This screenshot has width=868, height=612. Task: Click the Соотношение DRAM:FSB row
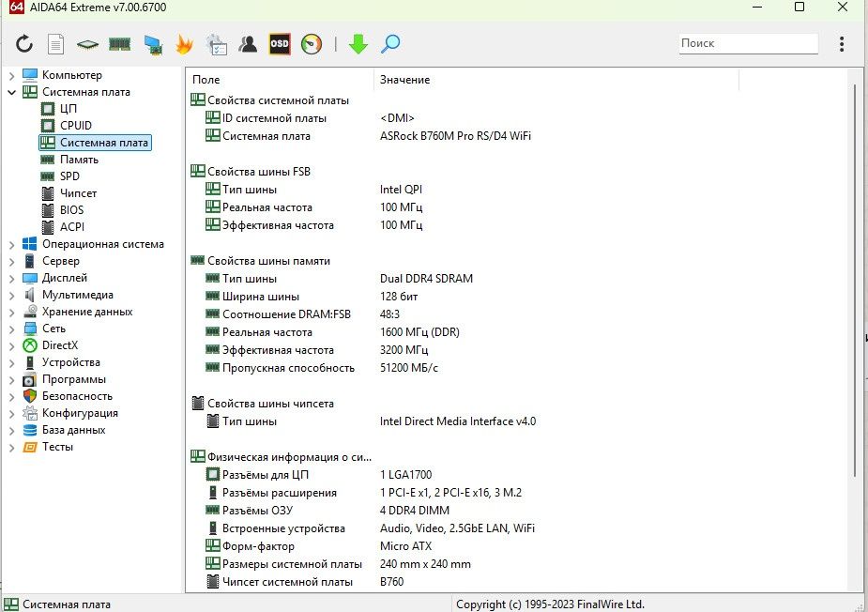[x=464, y=314]
